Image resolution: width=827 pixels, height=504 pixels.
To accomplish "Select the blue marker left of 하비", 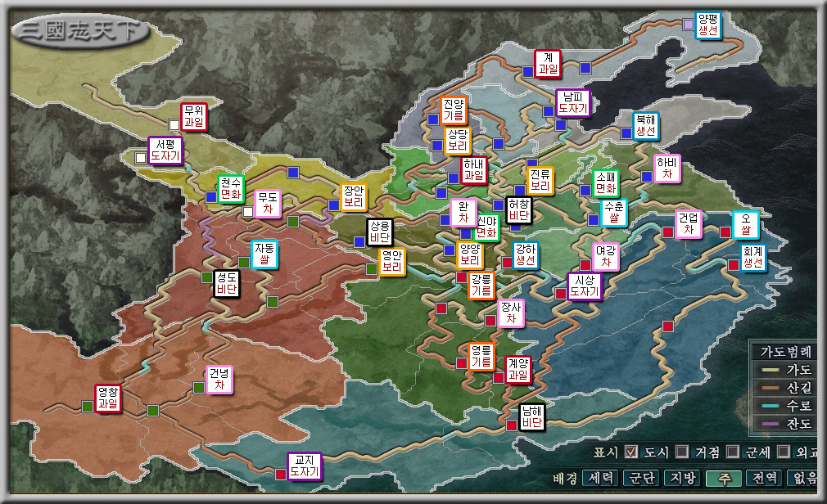I will [647, 177].
